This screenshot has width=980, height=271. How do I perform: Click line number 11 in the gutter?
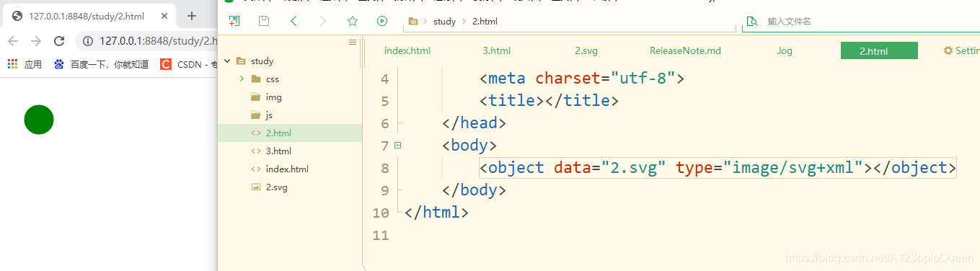click(380, 235)
